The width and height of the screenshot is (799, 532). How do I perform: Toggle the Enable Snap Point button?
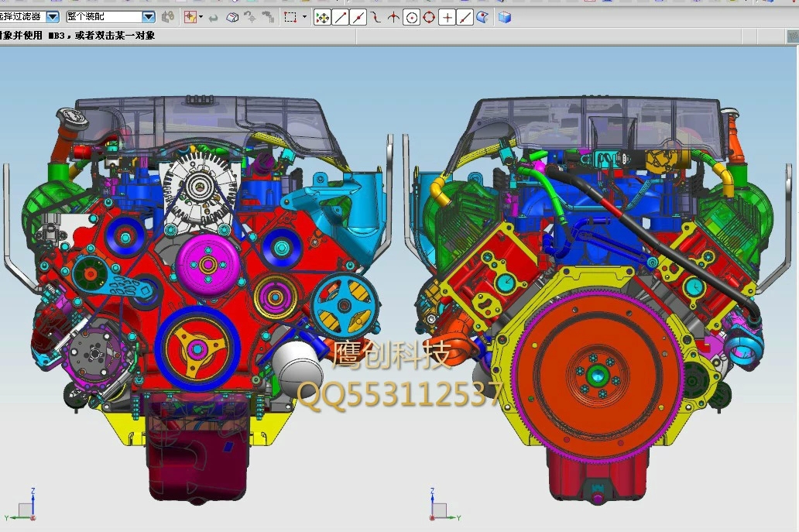[x=322, y=17]
